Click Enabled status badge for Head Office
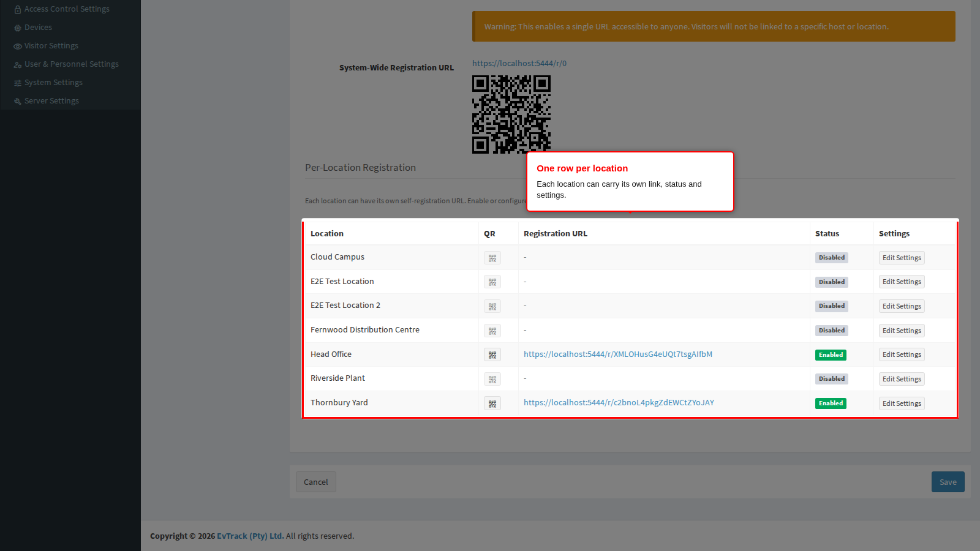 (831, 355)
